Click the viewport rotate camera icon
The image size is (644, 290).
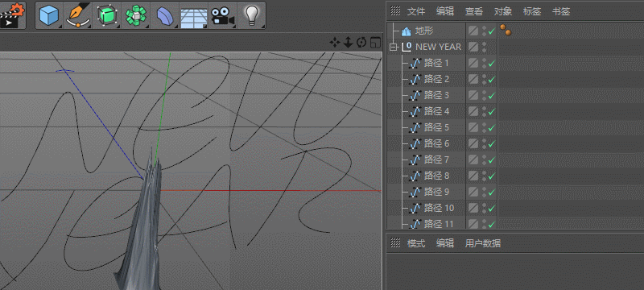coord(361,42)
